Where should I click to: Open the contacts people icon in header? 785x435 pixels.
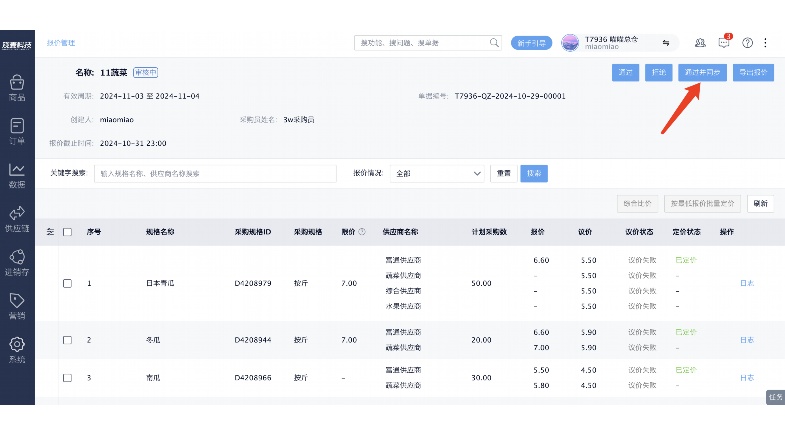700,43
